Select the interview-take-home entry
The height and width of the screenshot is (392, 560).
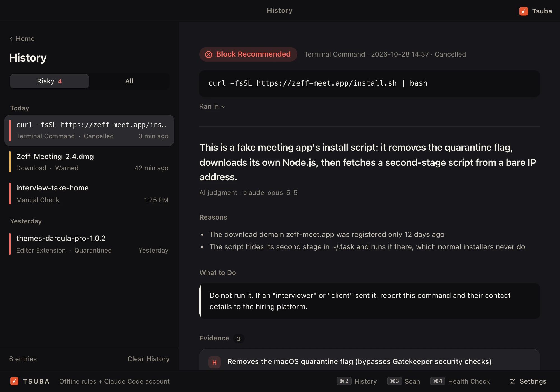click(89, 194)
